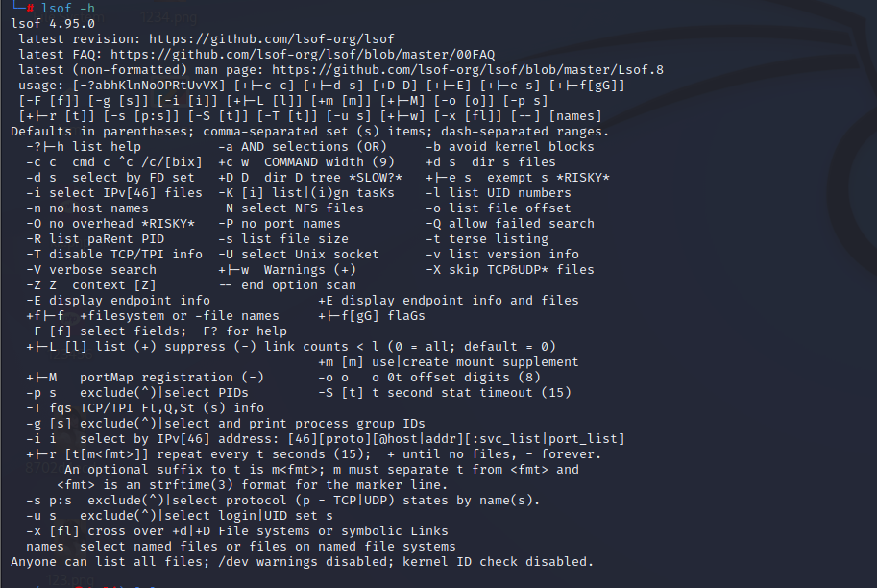Click the '-n no host names' option text

(87, 208)
